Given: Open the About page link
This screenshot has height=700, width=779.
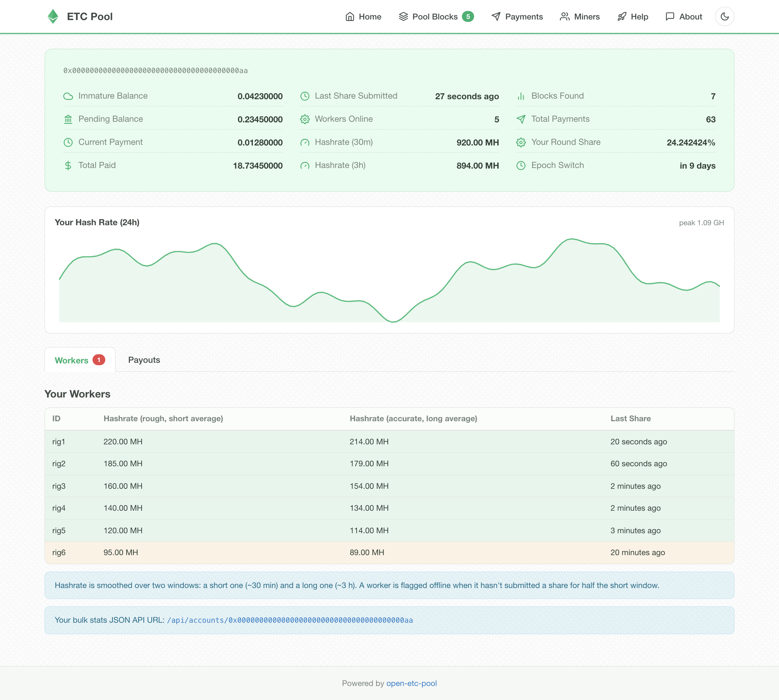Looking at the screenshot, I should click(684, 16).
